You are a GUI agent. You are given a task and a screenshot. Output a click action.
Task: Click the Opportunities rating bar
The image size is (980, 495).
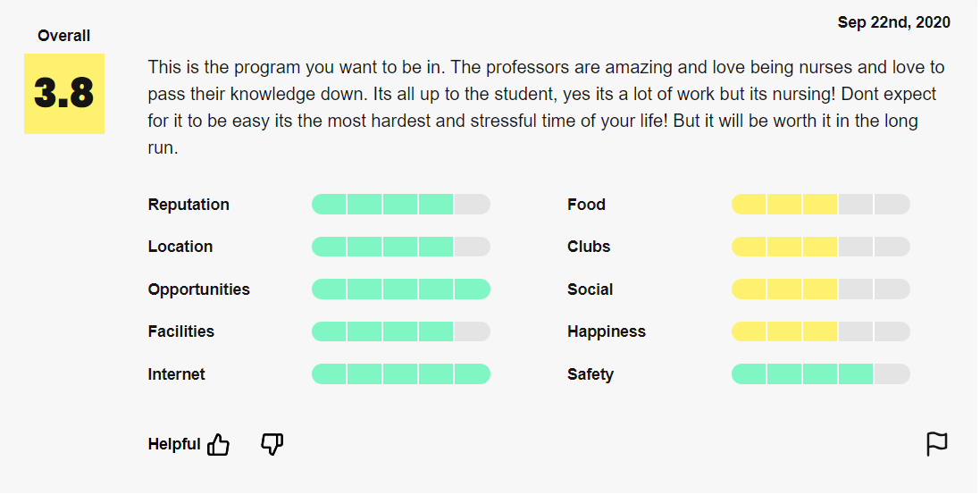click(400, 289)
